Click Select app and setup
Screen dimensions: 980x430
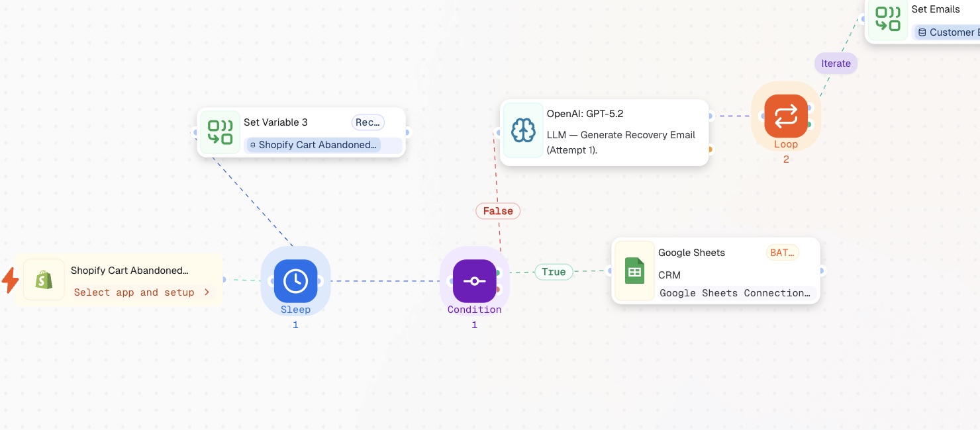(x=134, y=292)
